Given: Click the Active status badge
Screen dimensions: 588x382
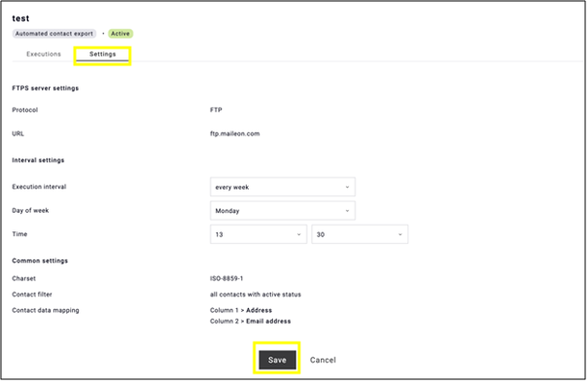Looking at the screenshot, I should click(121, 33).
